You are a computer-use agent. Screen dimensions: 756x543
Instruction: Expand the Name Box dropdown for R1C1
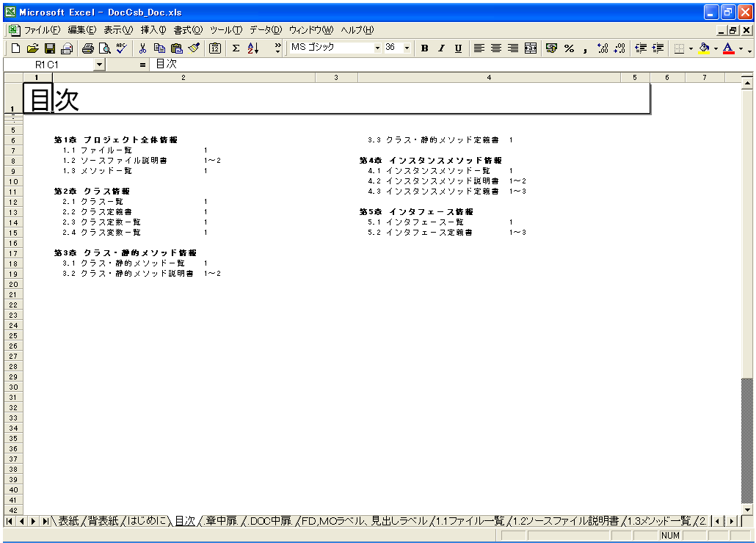100,65
